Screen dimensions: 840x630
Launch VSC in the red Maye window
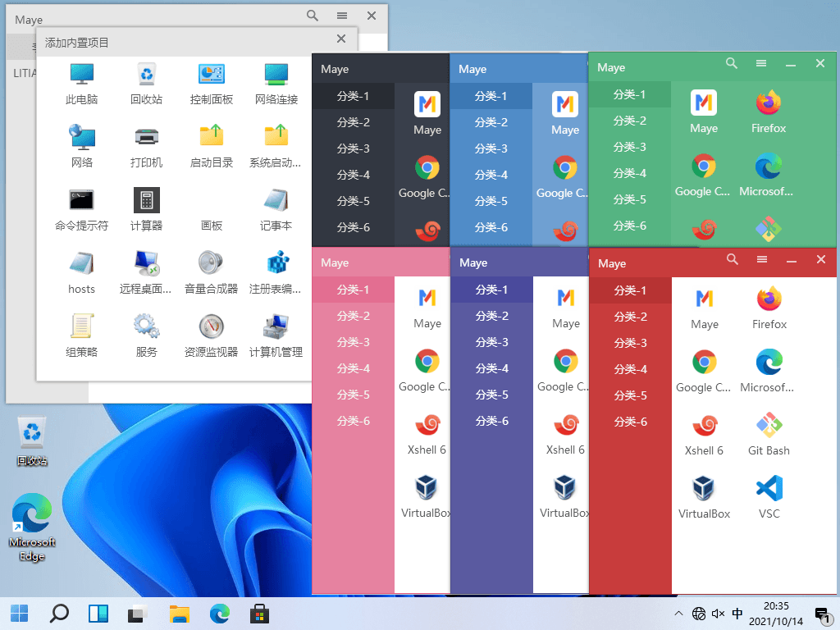[x=769, y=498]
